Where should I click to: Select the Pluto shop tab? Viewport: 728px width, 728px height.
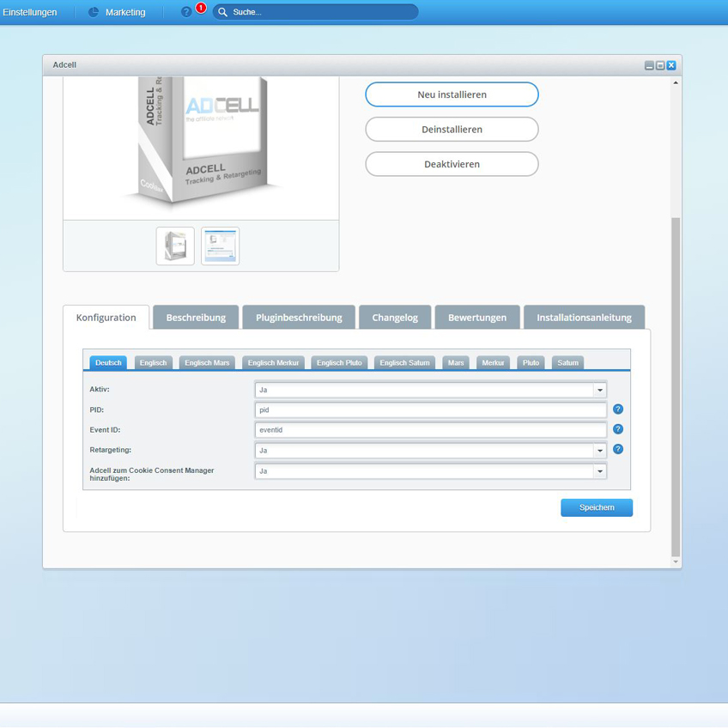pyautogui.click(x=531, y=362)
